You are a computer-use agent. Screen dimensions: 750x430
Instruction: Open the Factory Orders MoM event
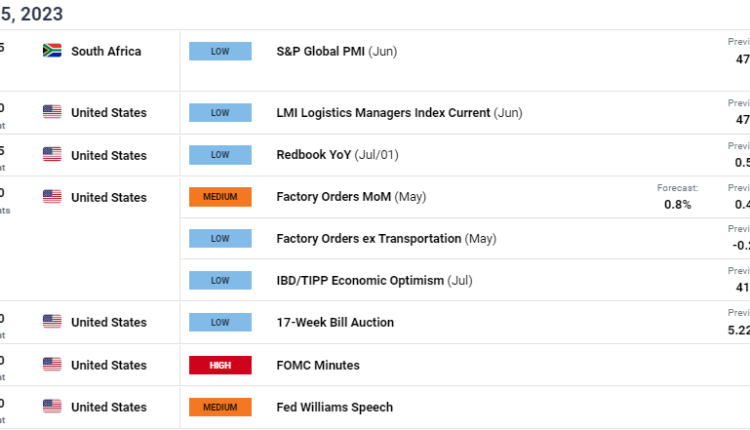(x=350, y=197)
